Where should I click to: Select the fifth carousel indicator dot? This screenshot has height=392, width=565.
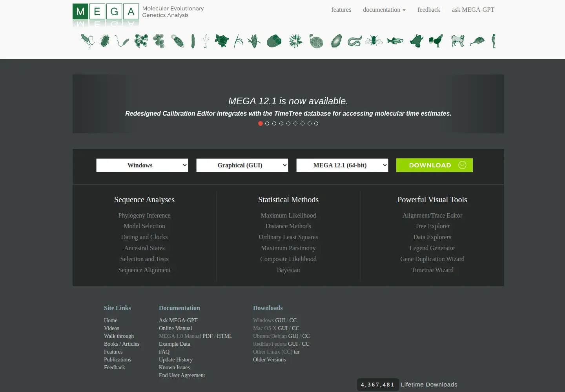pos(288,123)
